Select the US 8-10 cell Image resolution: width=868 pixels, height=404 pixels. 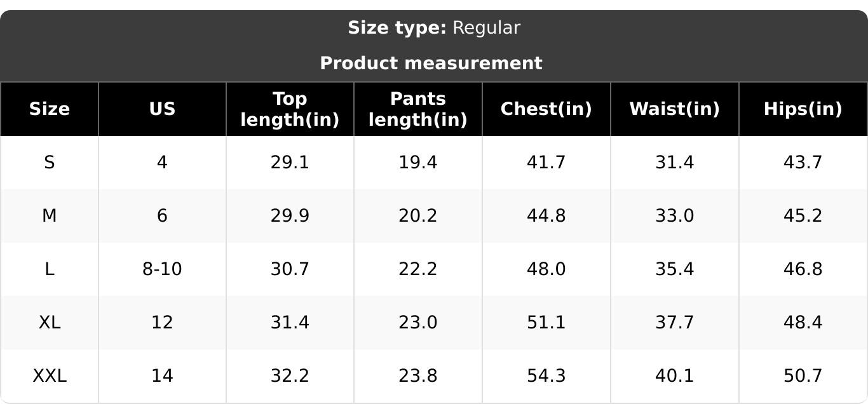(x=162, y=269)
